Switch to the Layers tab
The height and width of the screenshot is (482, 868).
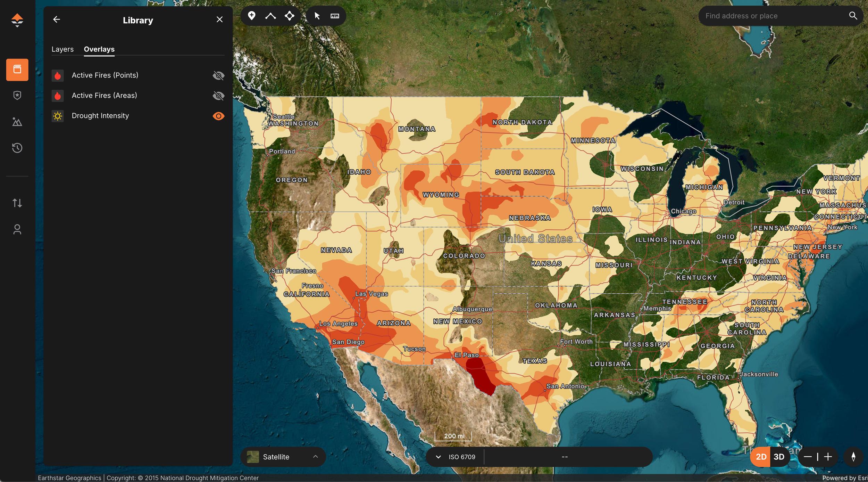63,49
